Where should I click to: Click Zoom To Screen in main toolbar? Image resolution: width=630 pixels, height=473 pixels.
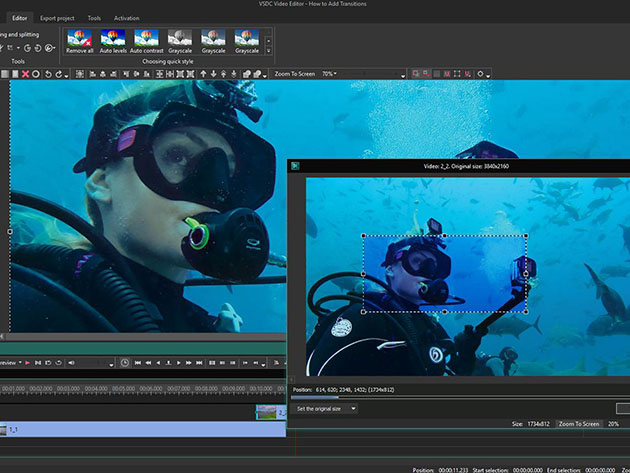(296, 74)
